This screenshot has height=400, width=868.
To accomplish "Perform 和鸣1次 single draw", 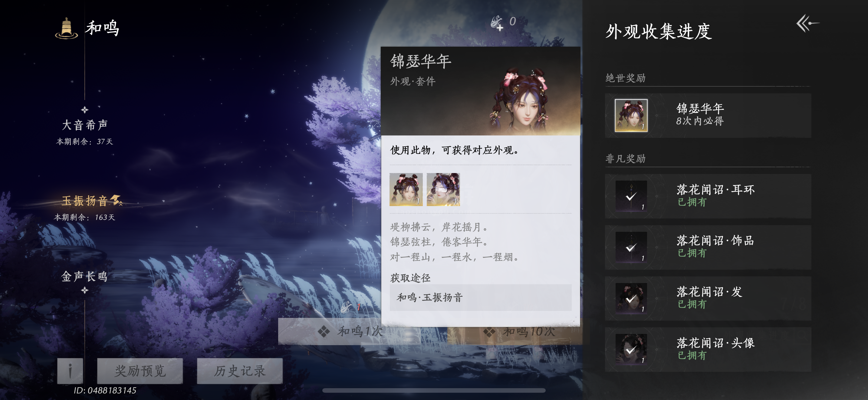I will 350,331.
